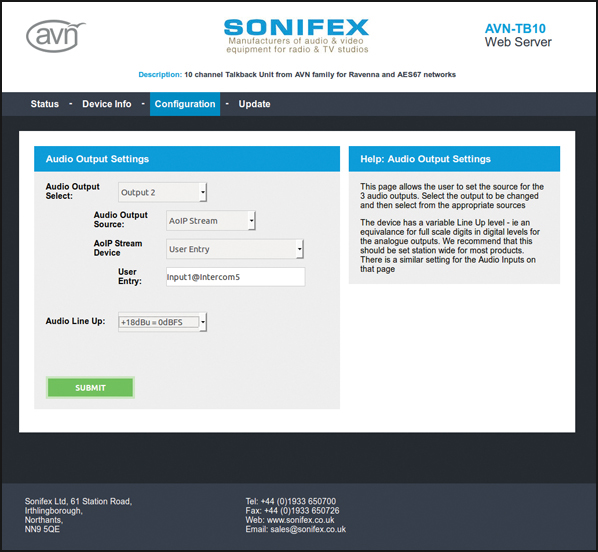Click the Sonifex Ltd, 61 Station Road address line
Viewport: 598px width, 552px height.
coord(78,501)
